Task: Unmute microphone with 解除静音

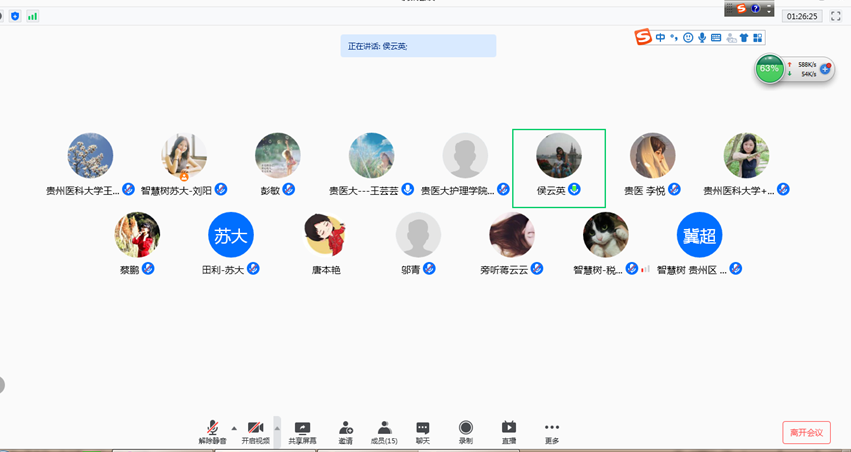Action: 212,432
